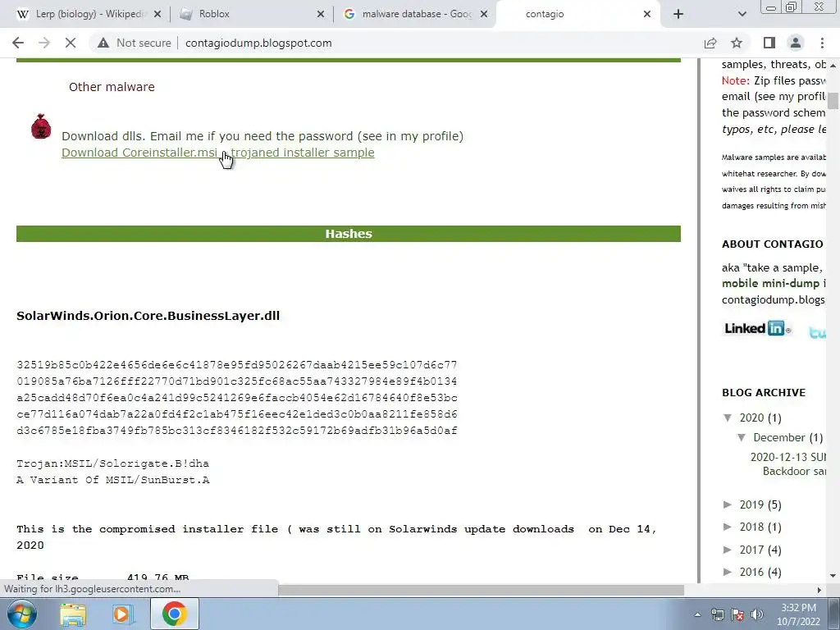The width and height of the screenshot is (840, 630).
Task: Open the 2020-12-13 SUNBURST backdoor post link
Action: coord(788,464)
